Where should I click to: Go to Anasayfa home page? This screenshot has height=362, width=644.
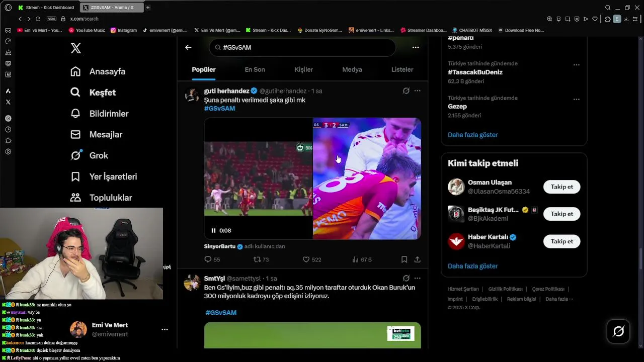tap(98, 71)
